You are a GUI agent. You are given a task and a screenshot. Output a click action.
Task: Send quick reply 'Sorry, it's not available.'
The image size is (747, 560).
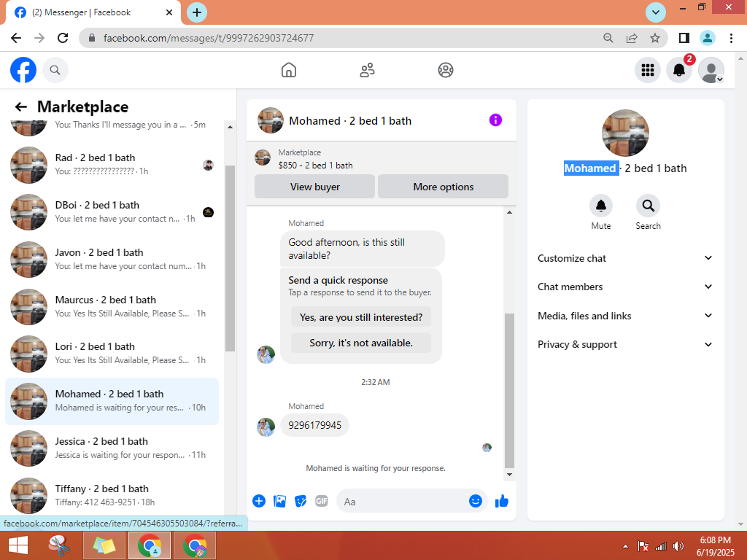(x=361, y=343)
